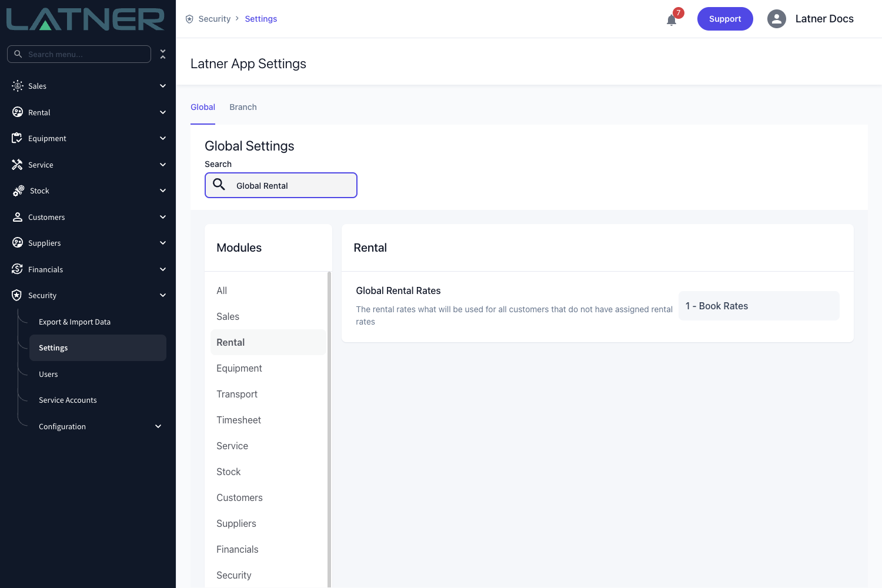This screenshot has width=882, height=588.
Task: Click the Latner Docs user avatar icon
Action: 777,19
